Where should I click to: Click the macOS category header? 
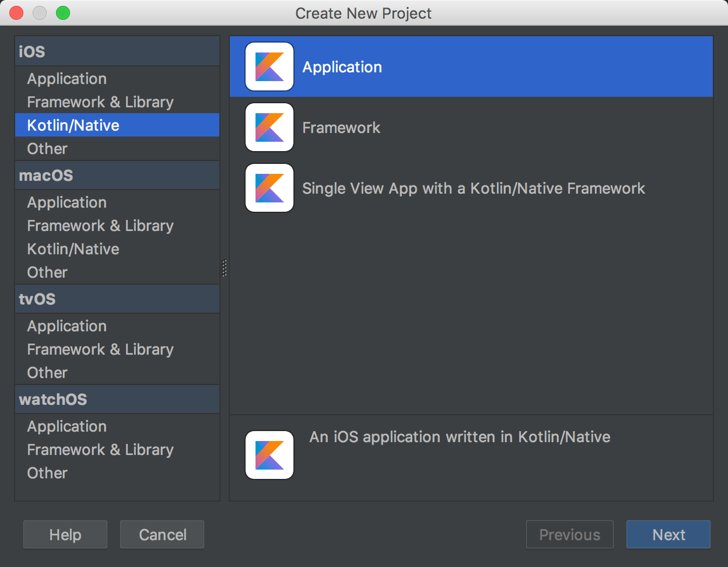[117, 176]
